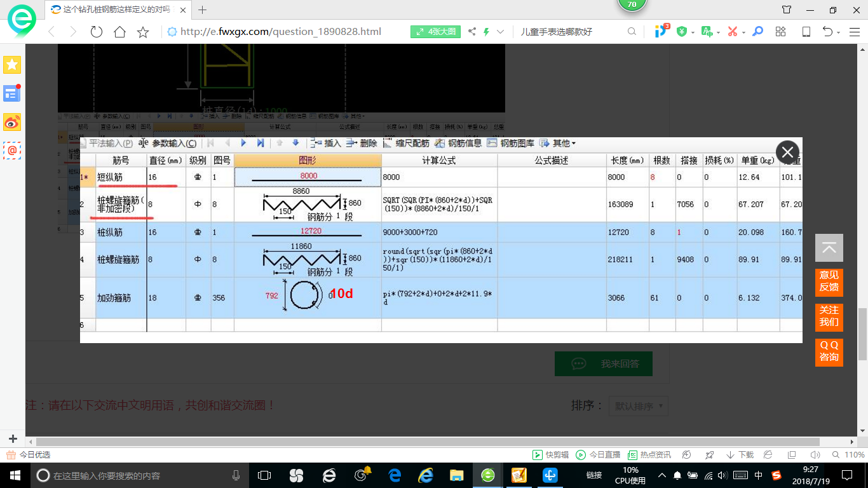Click the 我来回答 answer button
The height and width of the screenshot is (488, 868).
click(604, 364)
